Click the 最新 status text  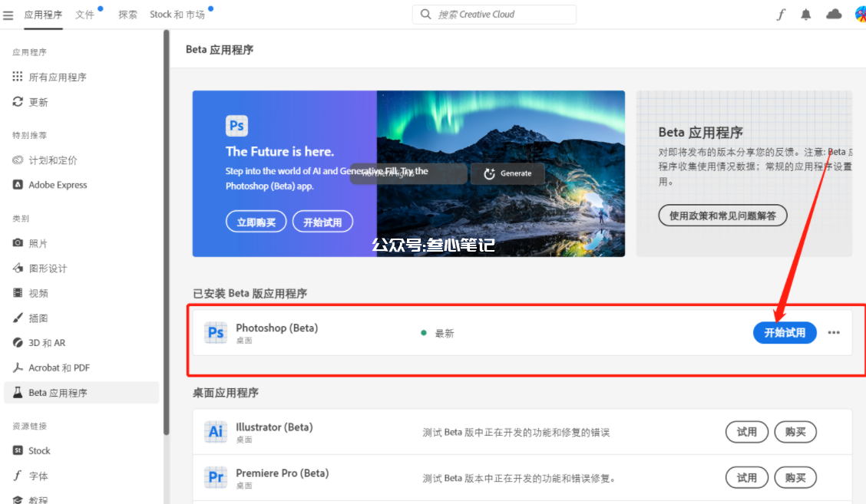coord(445,334)
